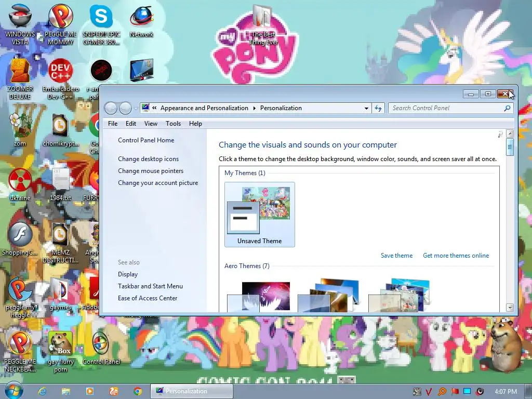Select the first Aero theme thumbnail

[x=259, y=297]
